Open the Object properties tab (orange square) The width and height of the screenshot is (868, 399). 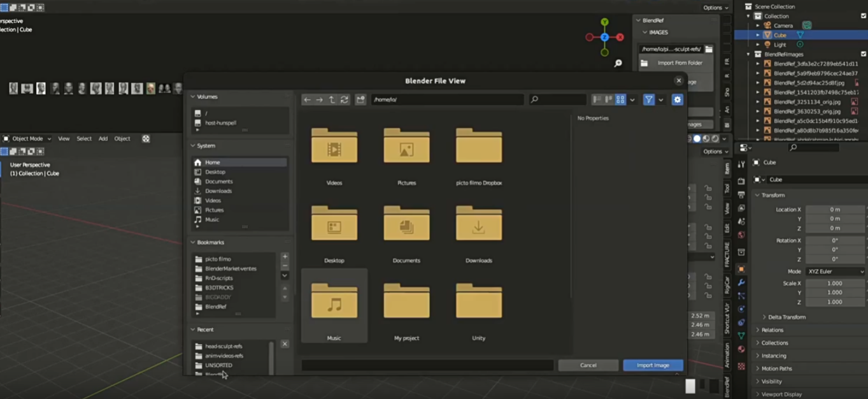[x=741, y=269]
